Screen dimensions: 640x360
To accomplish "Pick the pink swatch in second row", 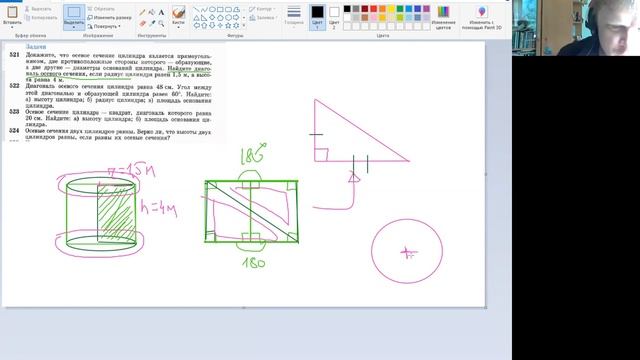I will 373,18.
